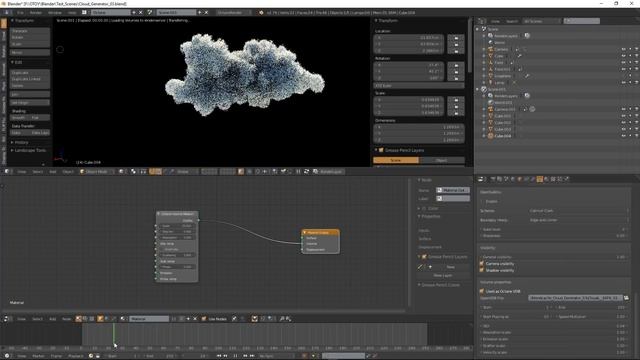Collapse the Scene.001 tree in the outliner
This screenshot has height=360, width=640.
click(478, 89)
